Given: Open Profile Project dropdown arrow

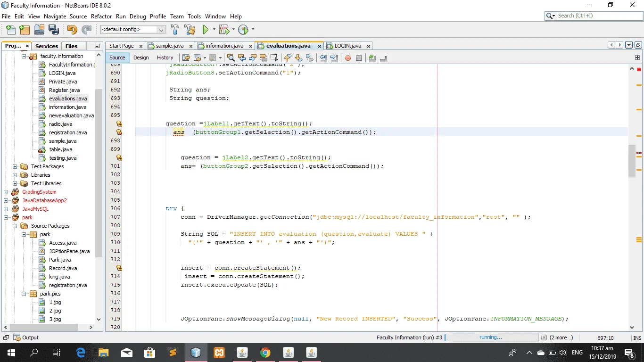Looking at the screenshot, I should (253, 29).
